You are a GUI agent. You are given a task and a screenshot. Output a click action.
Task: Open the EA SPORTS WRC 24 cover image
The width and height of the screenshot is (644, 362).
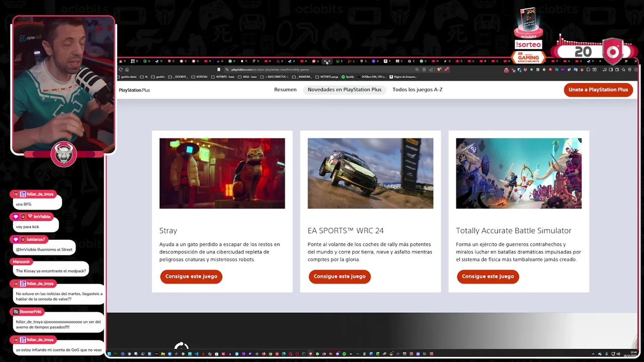coord(370,173)
